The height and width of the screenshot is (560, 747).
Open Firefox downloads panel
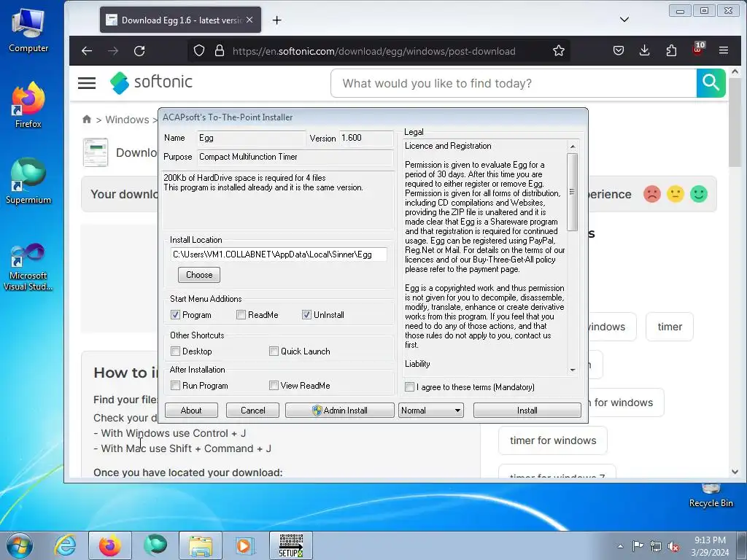point(645,50)
